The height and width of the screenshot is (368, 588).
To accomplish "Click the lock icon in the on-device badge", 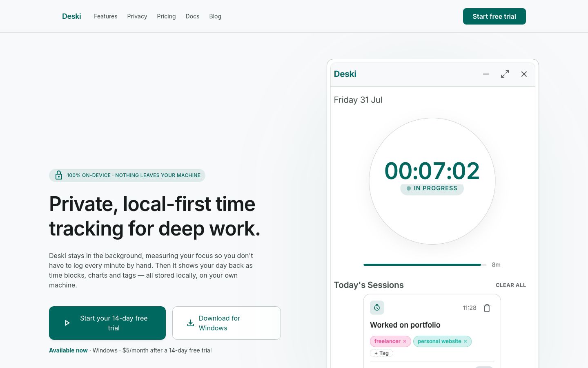I will [59, 175].
